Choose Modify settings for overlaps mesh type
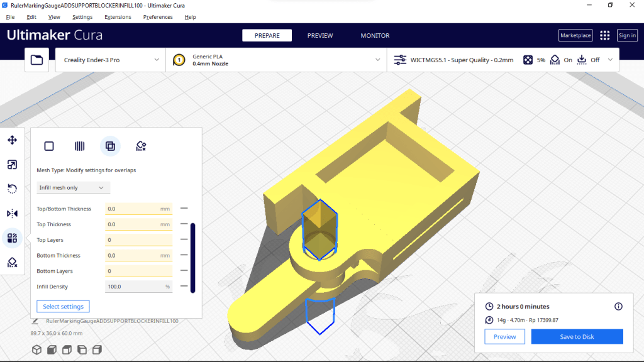This screenshot has height=362, width=644. click(110, 146)
